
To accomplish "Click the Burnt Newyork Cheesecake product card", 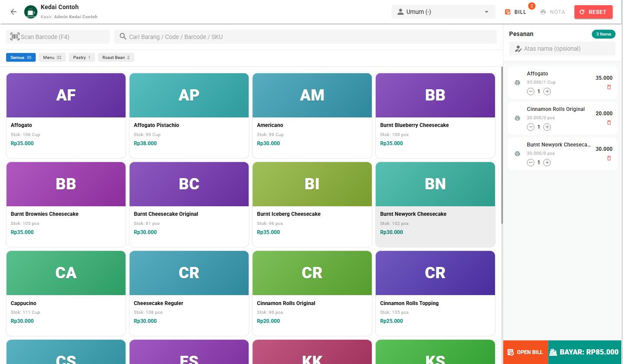I will tap(435, 205).
